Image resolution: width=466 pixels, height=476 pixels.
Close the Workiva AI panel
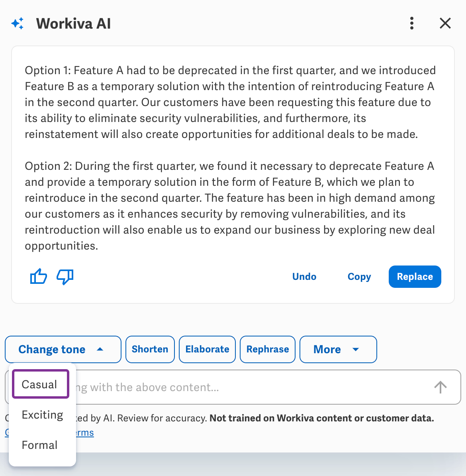coord(445,24)
